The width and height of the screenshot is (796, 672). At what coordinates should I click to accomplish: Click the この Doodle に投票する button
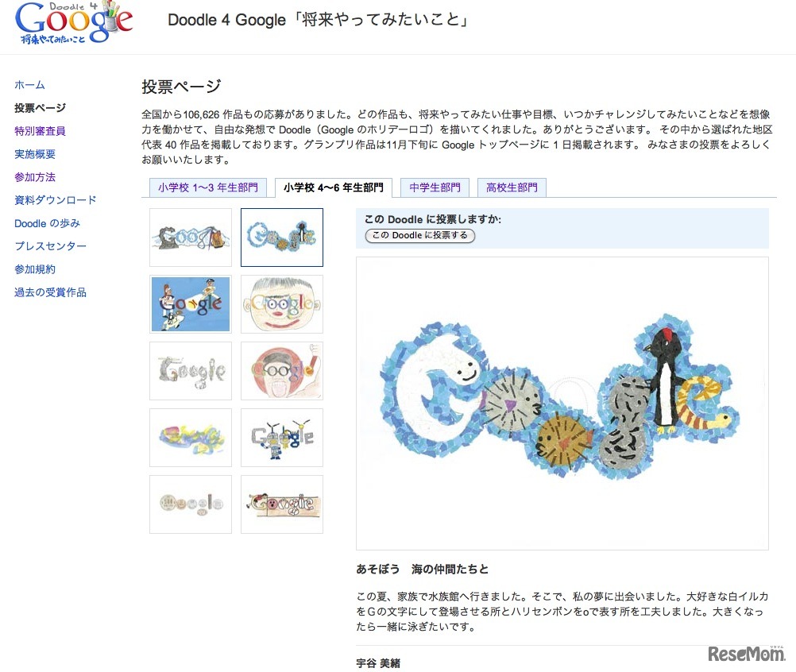pos(419,235)
